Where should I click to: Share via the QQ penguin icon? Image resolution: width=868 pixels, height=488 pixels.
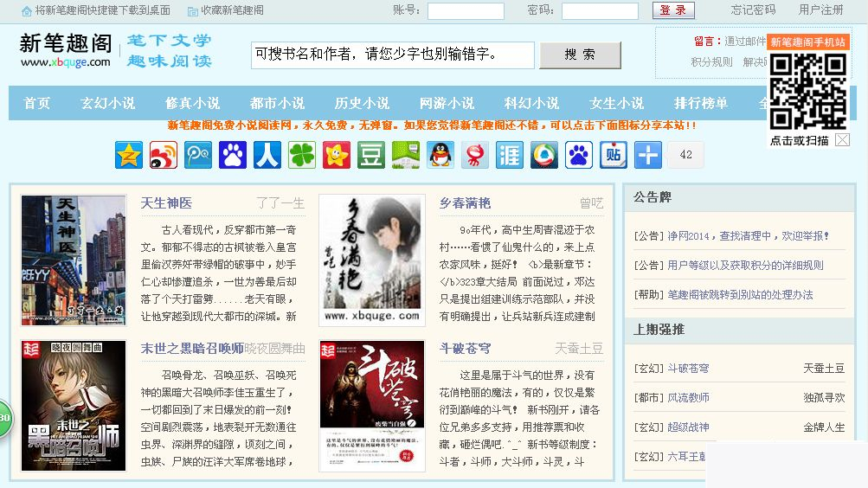pos(440,155)
